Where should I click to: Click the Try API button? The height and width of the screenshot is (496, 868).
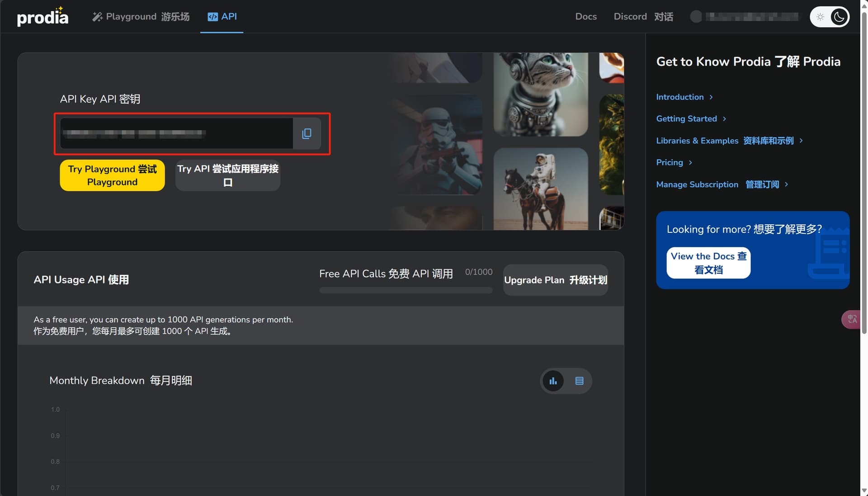pos(228,175)
